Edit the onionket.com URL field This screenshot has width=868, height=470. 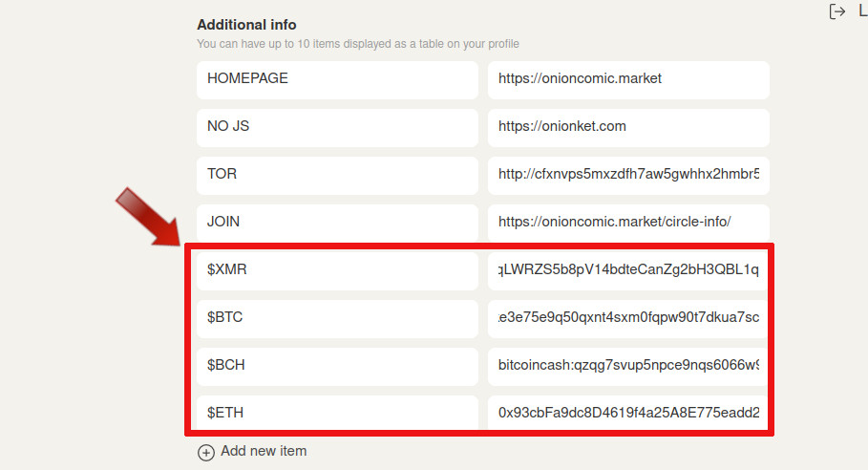coord(628,128)
